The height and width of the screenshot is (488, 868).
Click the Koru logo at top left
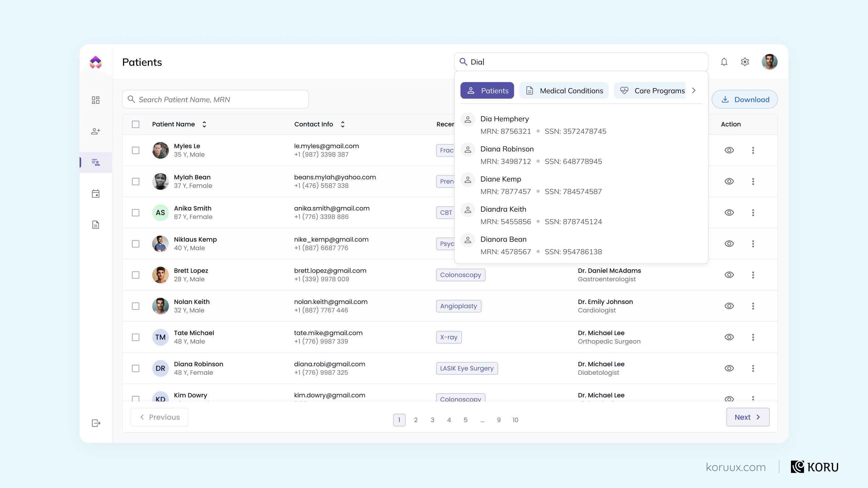pos(95,62)
